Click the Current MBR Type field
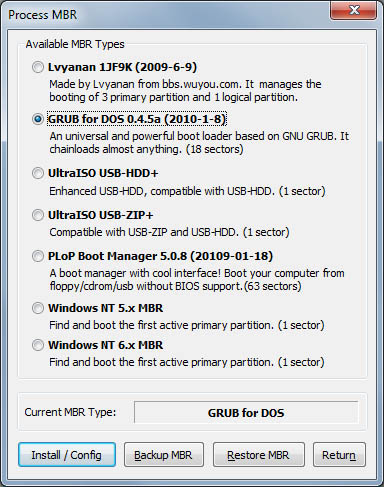Viewport: 384px width, 487px height. pos(246,412)
